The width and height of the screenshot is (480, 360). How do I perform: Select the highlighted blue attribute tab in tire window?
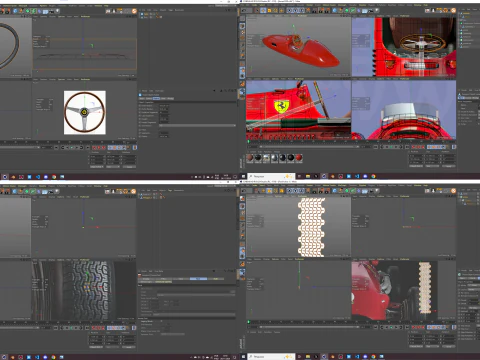click(199, 279)
